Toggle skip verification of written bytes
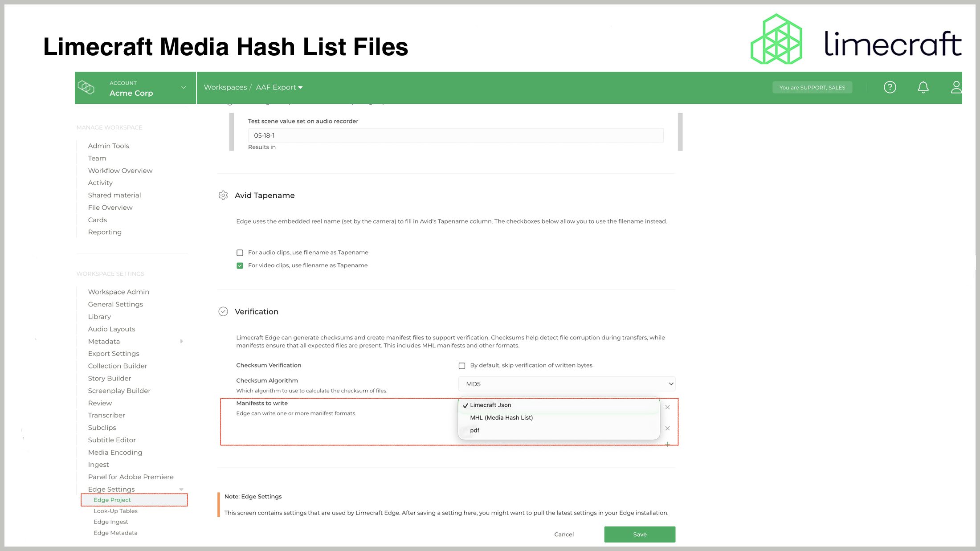The image size is (980, 551). [x=462, y=366]
